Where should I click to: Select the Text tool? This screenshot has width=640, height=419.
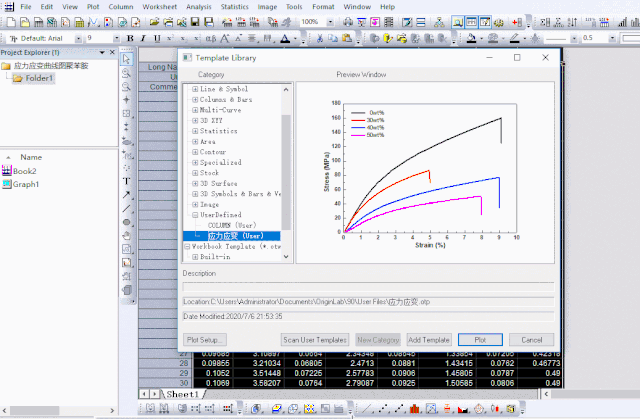(127, 181)
